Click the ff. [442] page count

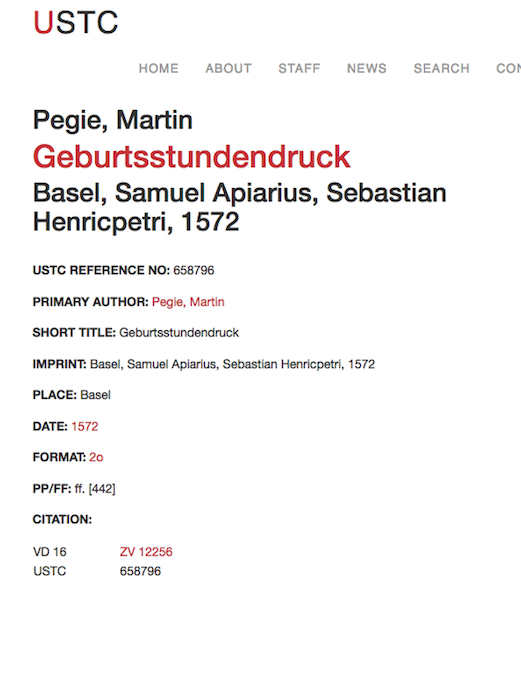pos(95,489)
